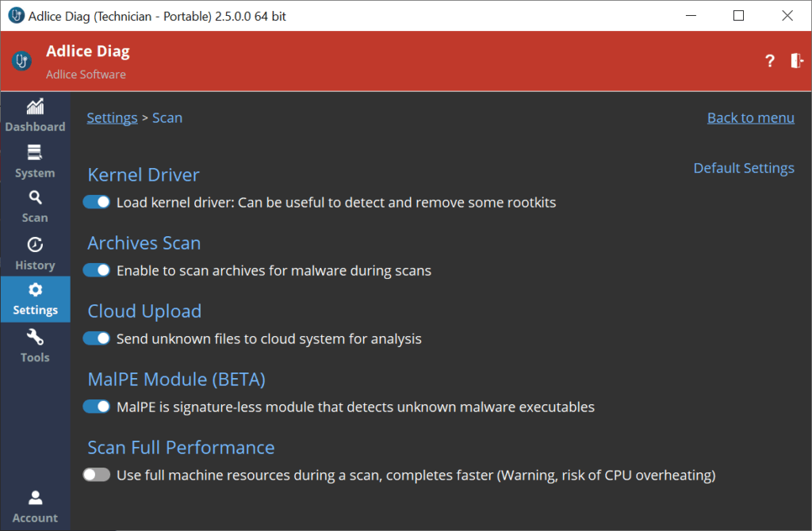This screenshot has width=812, height=531.
Task: Open the History clock icon
Action: 35,245
